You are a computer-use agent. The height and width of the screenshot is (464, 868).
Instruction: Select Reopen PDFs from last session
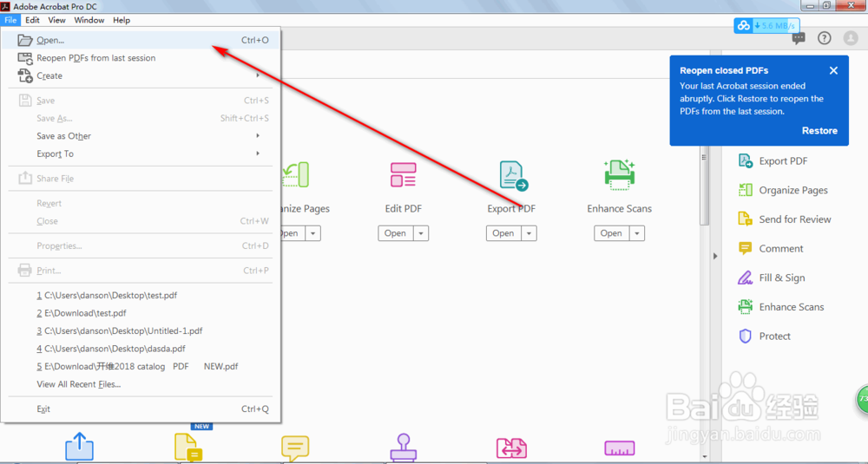(141, 57)
